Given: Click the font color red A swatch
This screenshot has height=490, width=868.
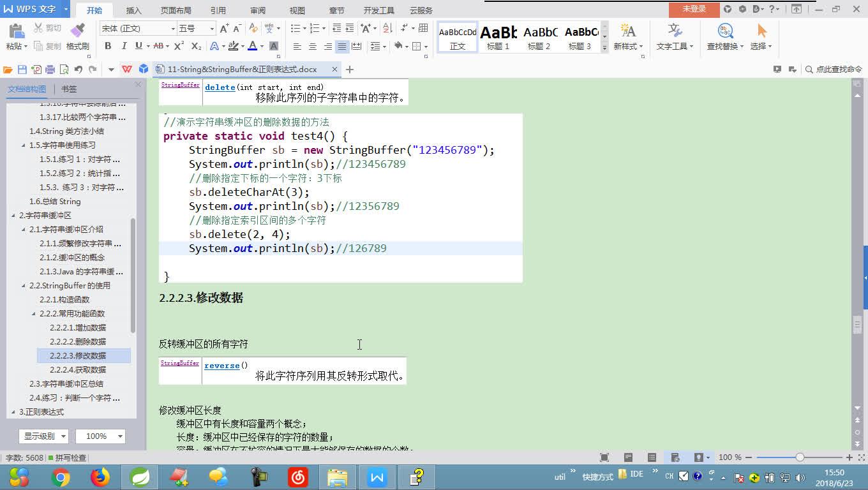Looking at the screenshot, I should 253,46.
